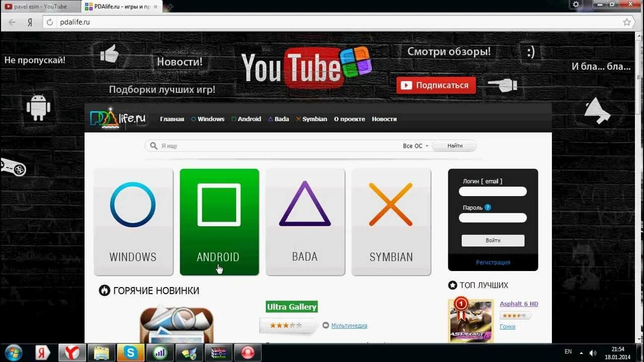Screen dimensions: 644x362
Task: Click the blue help icon beside Пароль
Action: point(488,207)
